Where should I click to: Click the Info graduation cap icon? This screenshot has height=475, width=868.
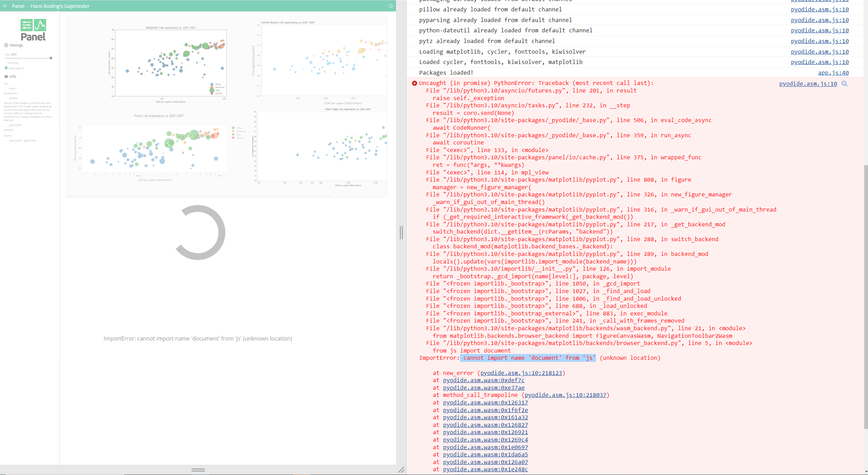pyautogui.click(x=6, y=76)
